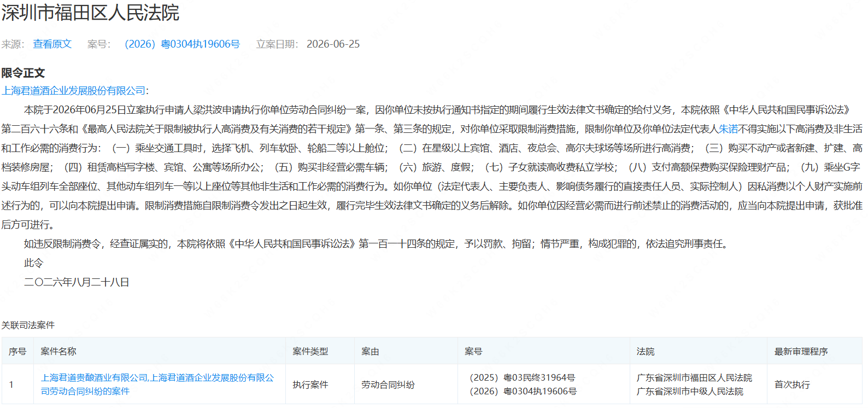
Task: Open 上海君道酒企业发展股份有限公司 company link
Action: coord(74,91)
